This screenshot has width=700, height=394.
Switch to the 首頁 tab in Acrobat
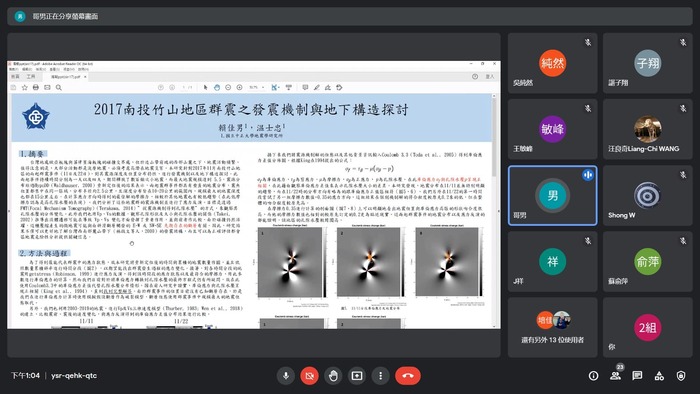coord(16,77)
